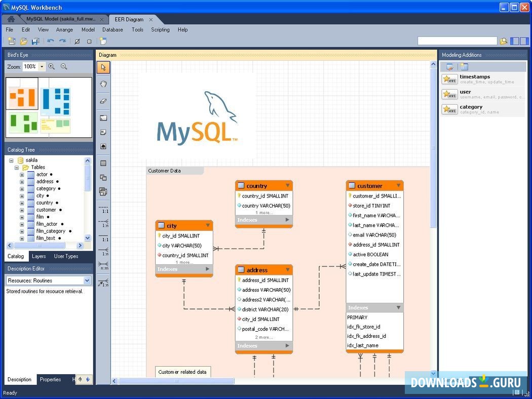Collapse the city table in the diagram
This screenshot has width=532, height=399.
(x=208, y=225)
